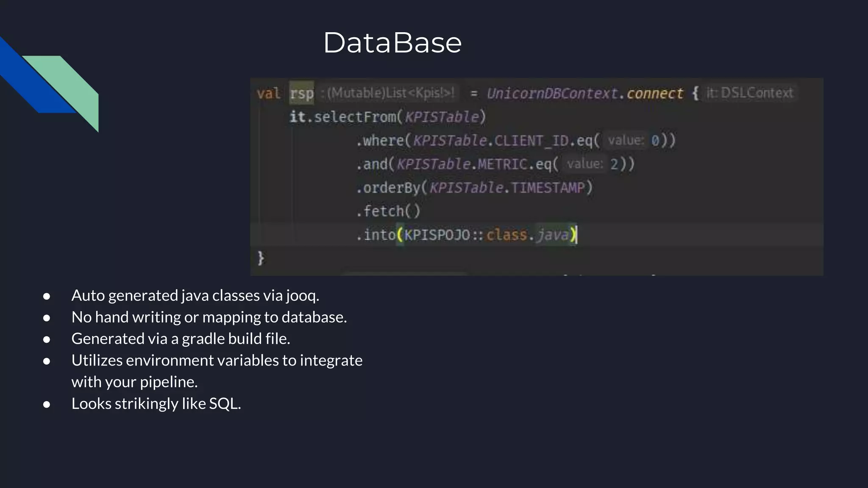
Task: Click bullet "Utilizes environment variables to integrate"
Action: coord(217,360)
